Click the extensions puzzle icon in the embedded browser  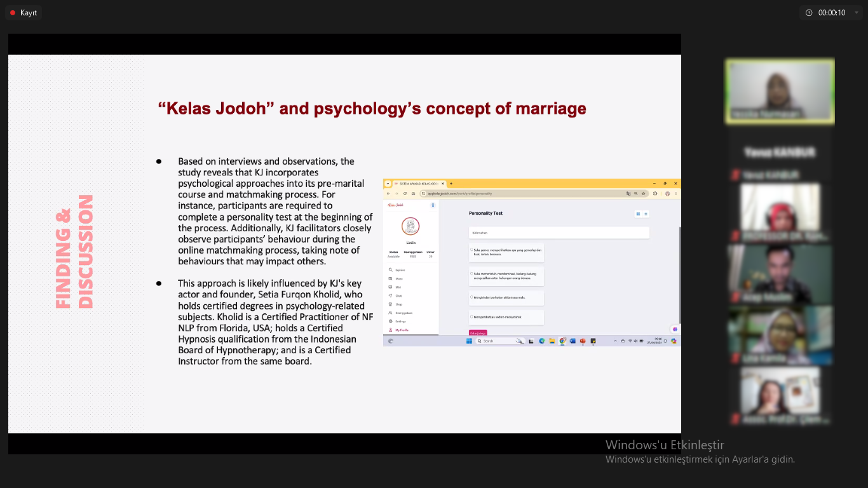655,194
